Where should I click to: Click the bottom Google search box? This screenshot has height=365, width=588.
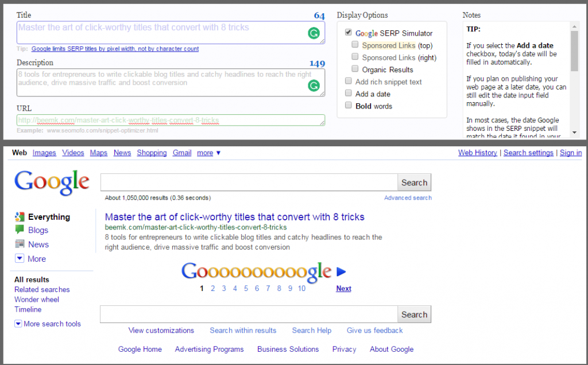[x=249, y=314]
